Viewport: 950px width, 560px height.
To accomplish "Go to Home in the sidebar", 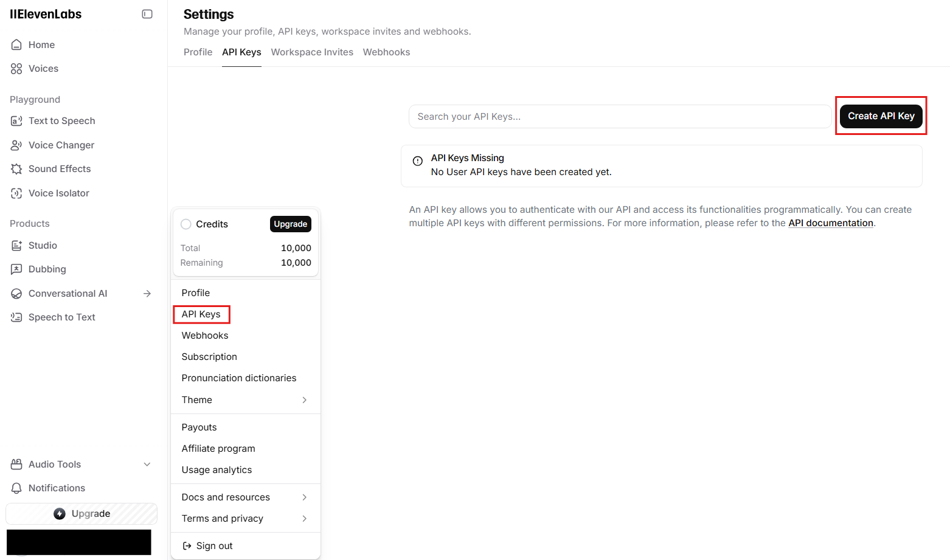I will point(41,45).
